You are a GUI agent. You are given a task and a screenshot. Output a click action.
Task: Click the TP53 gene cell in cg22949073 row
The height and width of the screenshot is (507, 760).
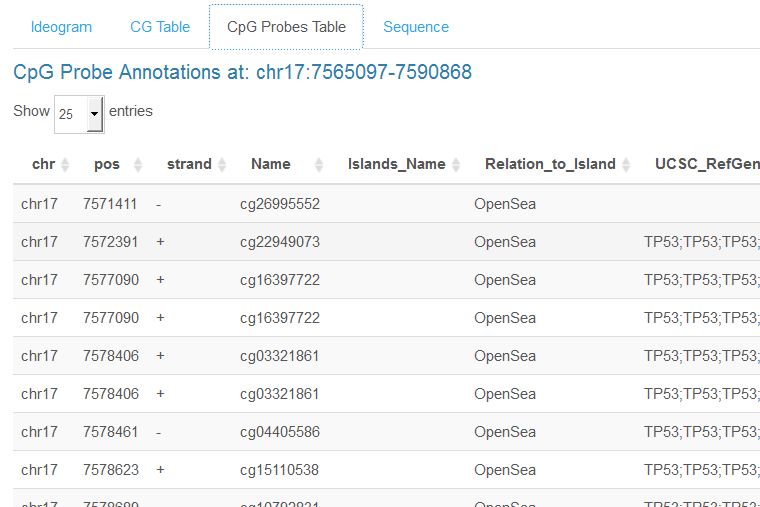pos(702,242)
